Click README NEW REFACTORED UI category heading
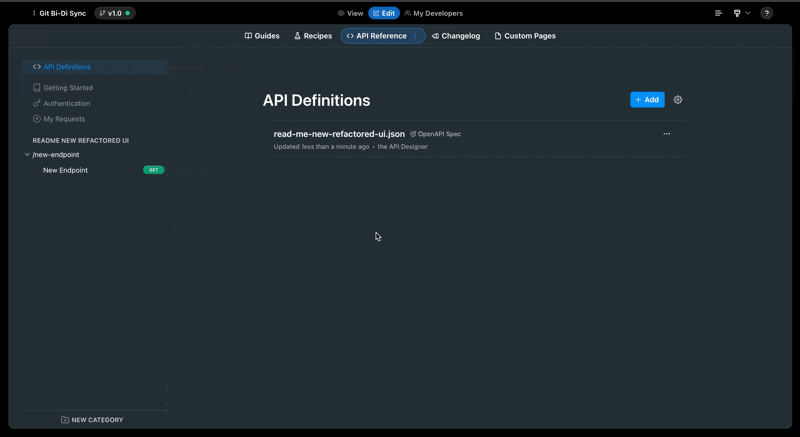The width and height of the screenshot is (800, 437). click(x=81, y=140)
